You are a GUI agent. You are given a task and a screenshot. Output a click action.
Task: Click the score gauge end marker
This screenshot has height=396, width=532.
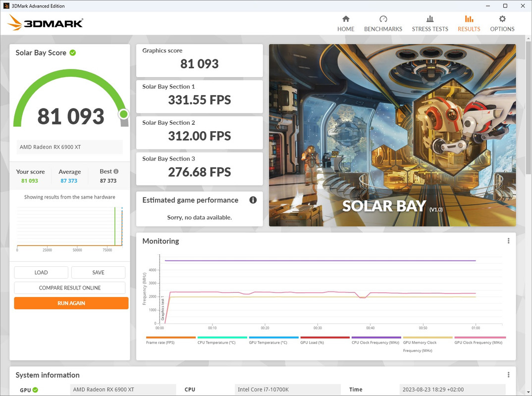124,114
